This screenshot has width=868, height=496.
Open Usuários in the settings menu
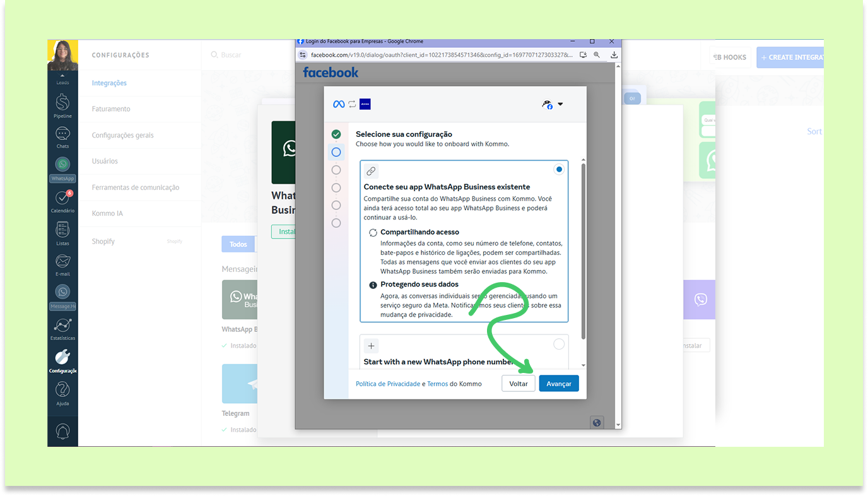pos(105,161)
